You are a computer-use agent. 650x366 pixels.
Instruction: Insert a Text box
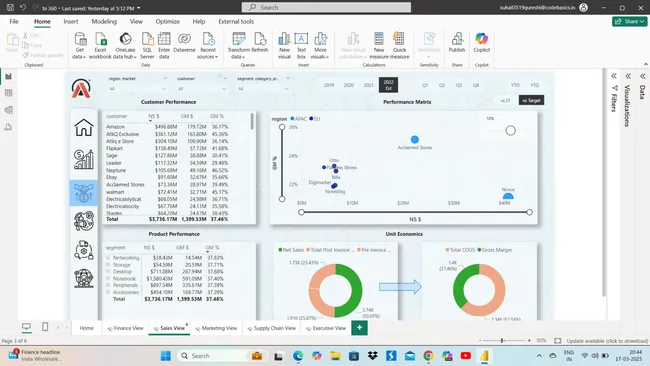301,46
